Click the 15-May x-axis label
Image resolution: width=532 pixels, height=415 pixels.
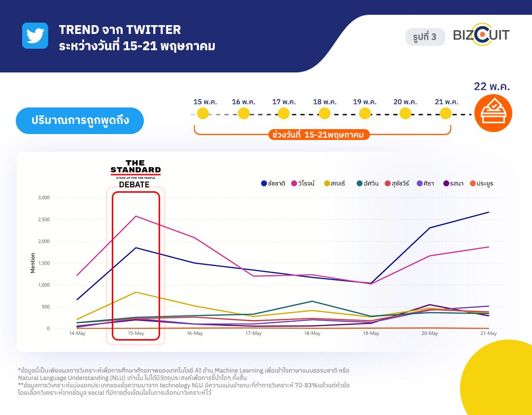click(x=136, y=334)
